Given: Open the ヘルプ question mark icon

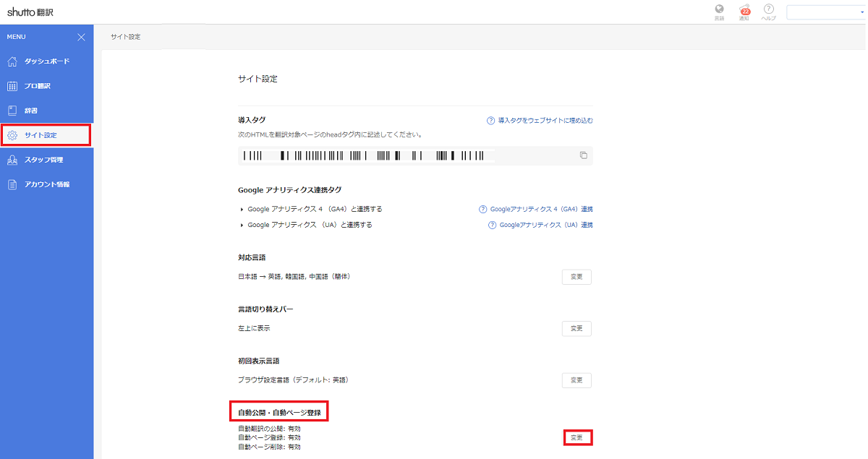Looking at the screenshot, I should tap(769, 11).
